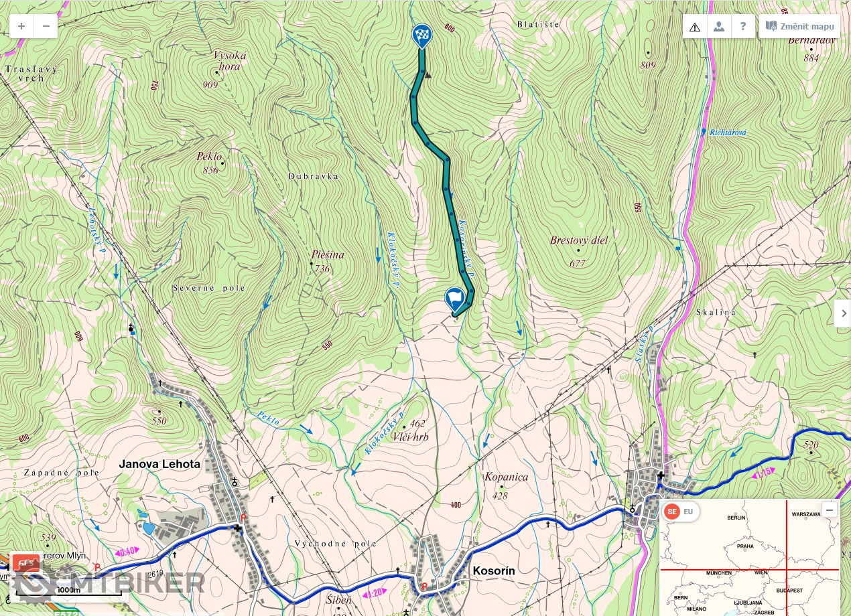
Task: Zoom in with the plus button
Action: (x=21, y=26)
